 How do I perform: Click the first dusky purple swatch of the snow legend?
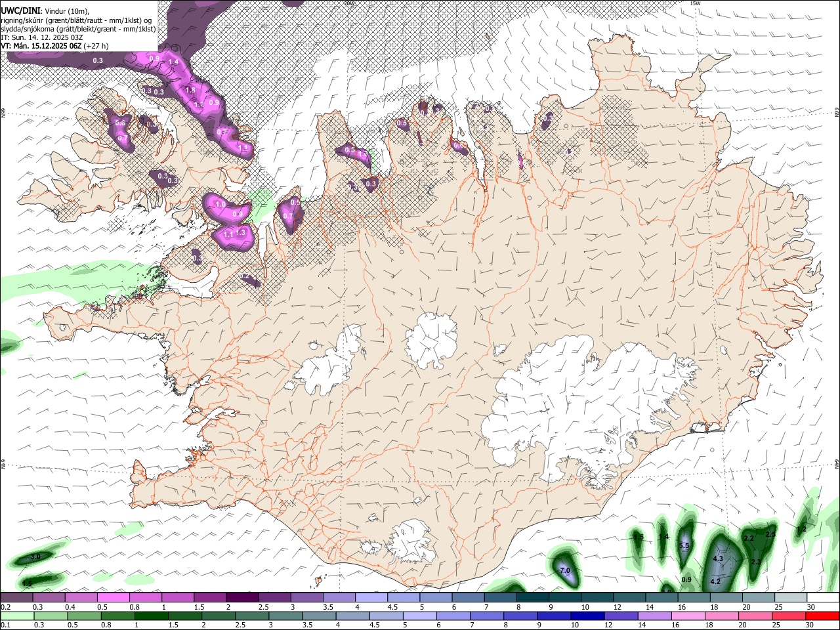point(17,597)
